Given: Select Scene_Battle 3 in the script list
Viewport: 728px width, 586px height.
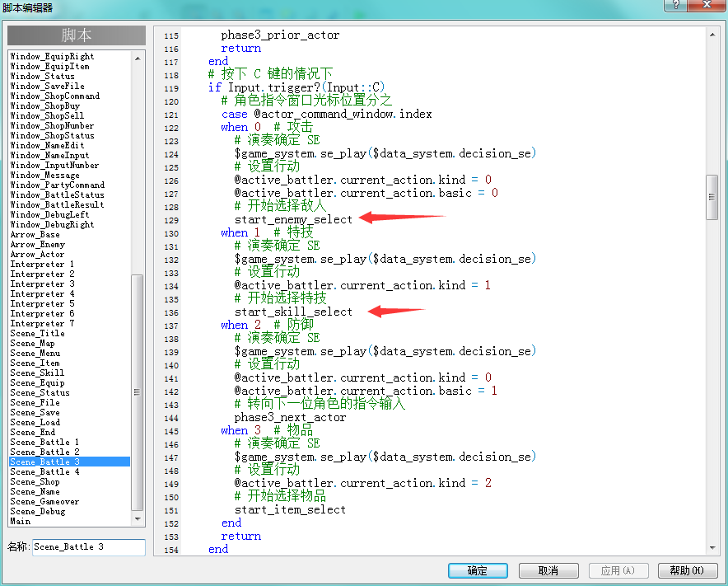Looking at the screenshot, I should coord(70,462).
